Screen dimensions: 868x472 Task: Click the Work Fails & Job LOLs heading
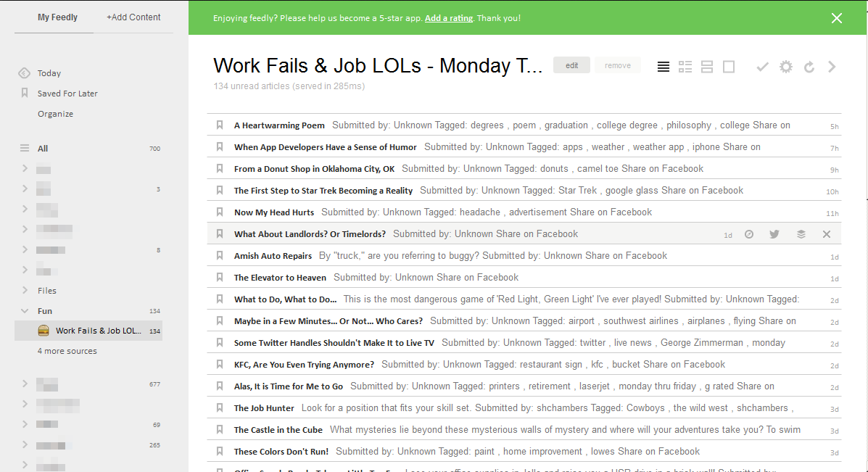pyautogui.click(x=378, y=66)
